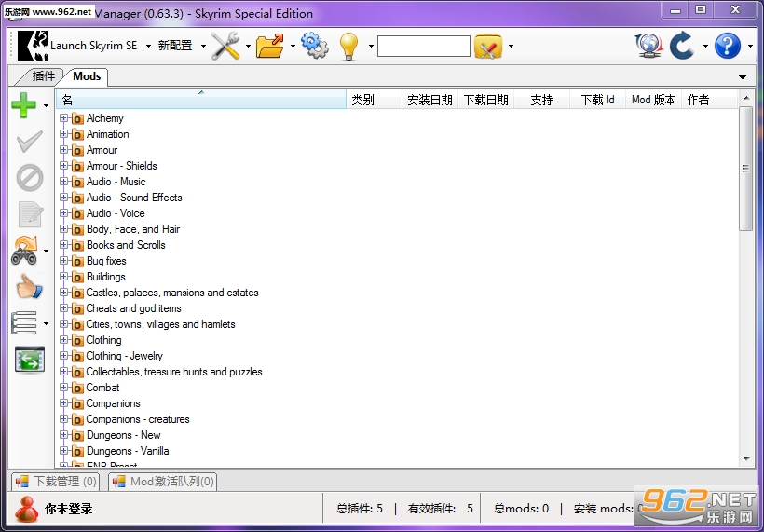Sort by the 下载日期 column header
The height and width of the screenshot is (532, 764).
click(485, 100)
